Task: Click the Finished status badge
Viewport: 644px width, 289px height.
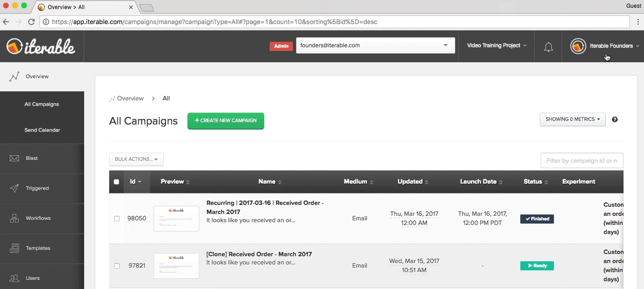Action: click(x=537, y=219)
